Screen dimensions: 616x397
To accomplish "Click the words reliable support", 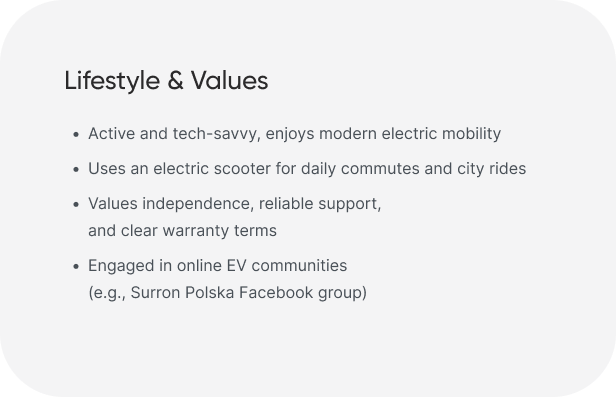I will click(320, 204).
